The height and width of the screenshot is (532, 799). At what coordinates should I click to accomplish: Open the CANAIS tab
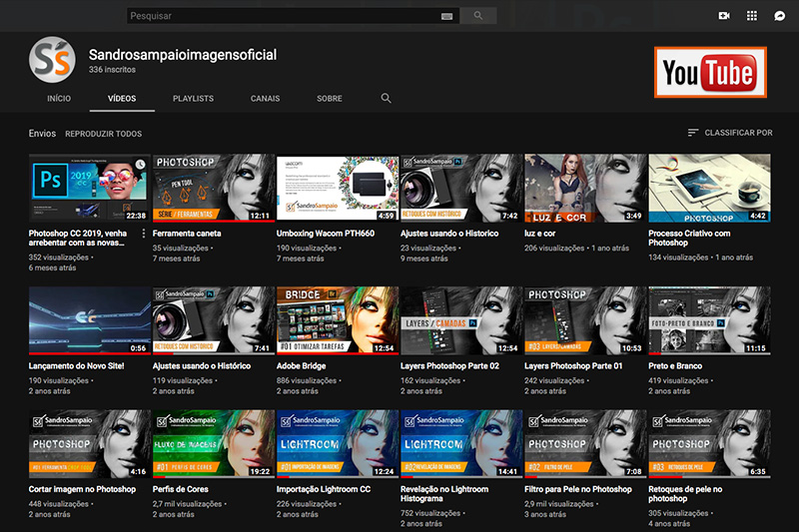(265, 98)
